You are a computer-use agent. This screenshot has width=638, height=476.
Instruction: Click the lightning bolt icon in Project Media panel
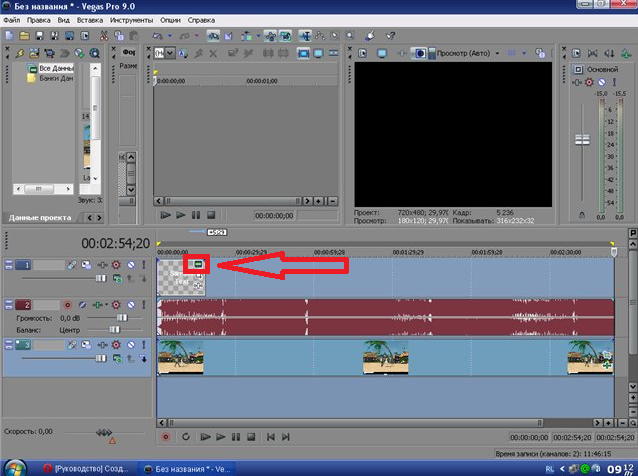20,53
